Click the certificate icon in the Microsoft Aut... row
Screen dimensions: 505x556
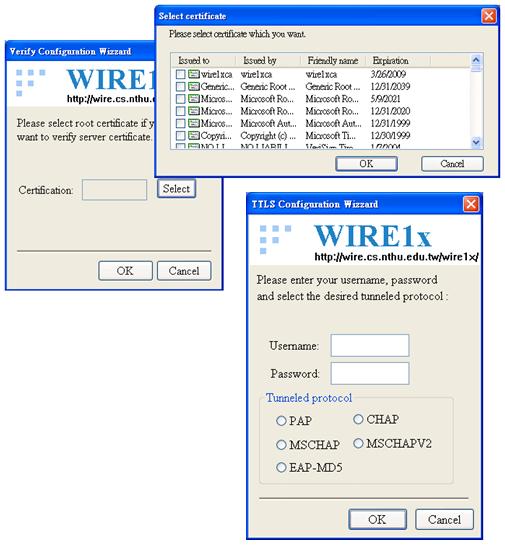pyautogui.click(x=194, y=123)
